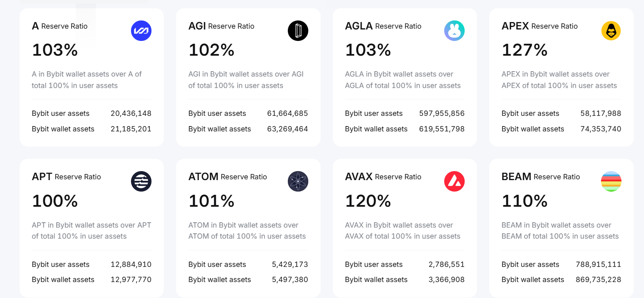Click the BEAM 110% reserve percentage
Screen dimensions: 644x298
click(524, 201)
